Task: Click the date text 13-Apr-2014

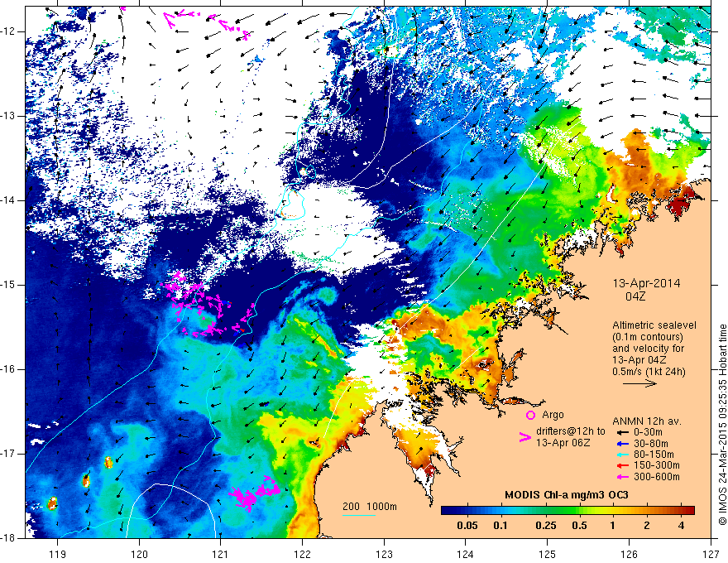Action: [647, 283]
